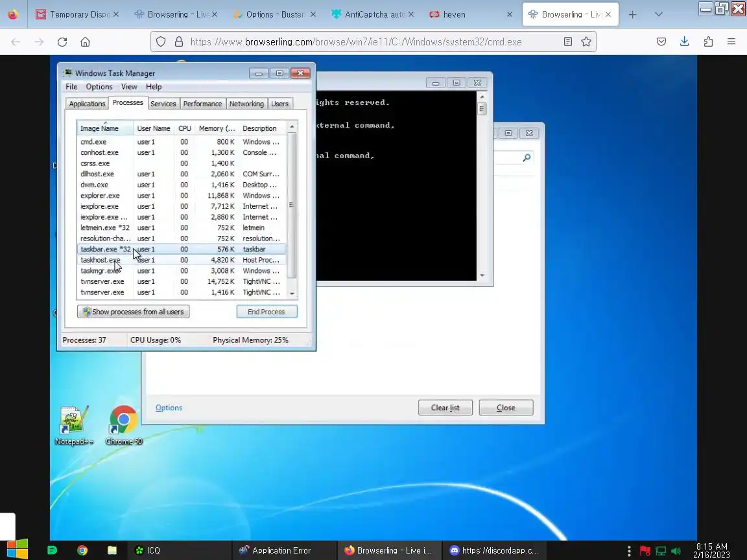Open Task Manager Options menu
Screen dimensions: 747x560
tap(99, 87)
